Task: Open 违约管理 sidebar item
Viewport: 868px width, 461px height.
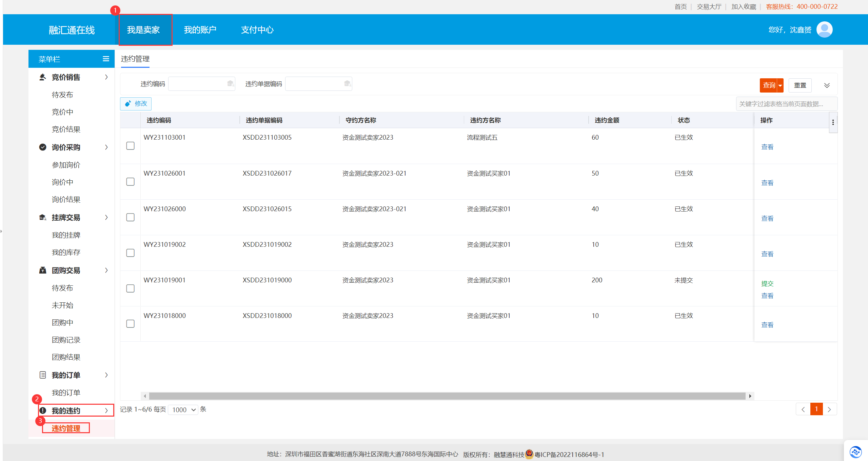Action: (x=66, y=428)
